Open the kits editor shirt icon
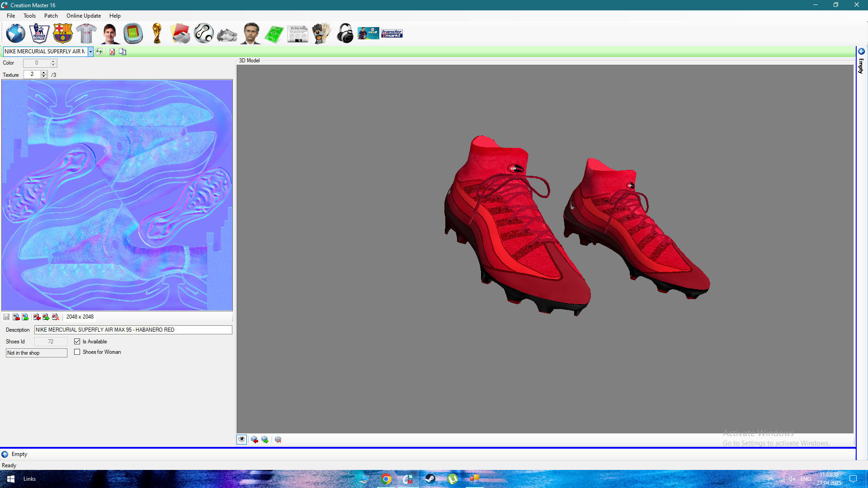 coord(86,33)
